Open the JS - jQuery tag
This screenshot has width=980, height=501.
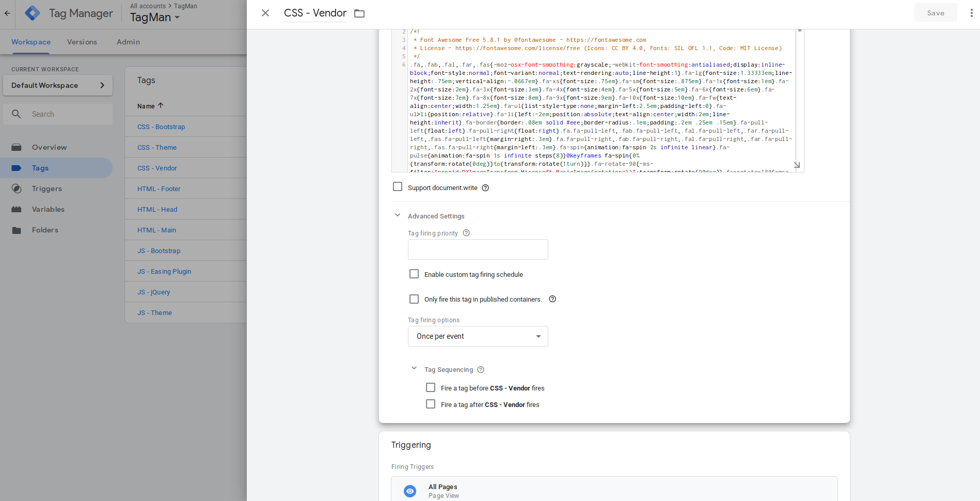[x=154, y=292]
